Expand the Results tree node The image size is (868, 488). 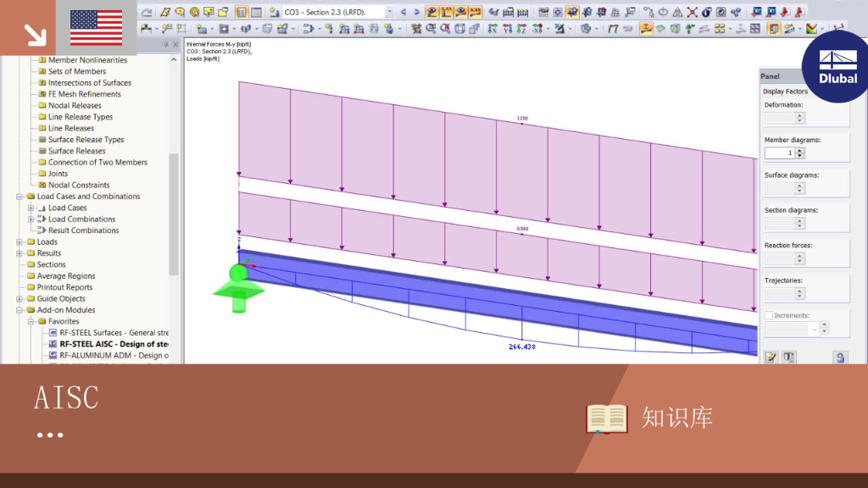click(x=19, y=253)
